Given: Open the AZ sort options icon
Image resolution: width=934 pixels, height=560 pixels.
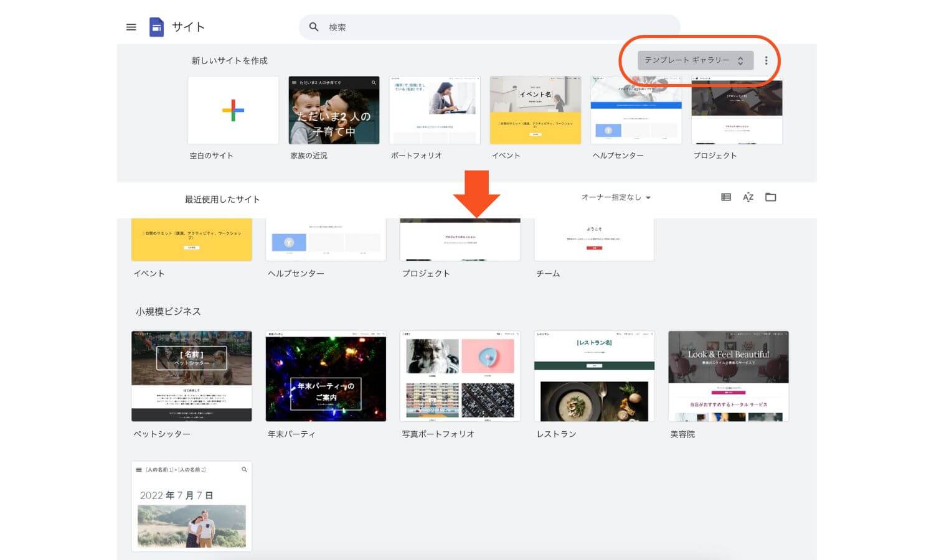Looking at the screenshot, I should coord(748,197).
